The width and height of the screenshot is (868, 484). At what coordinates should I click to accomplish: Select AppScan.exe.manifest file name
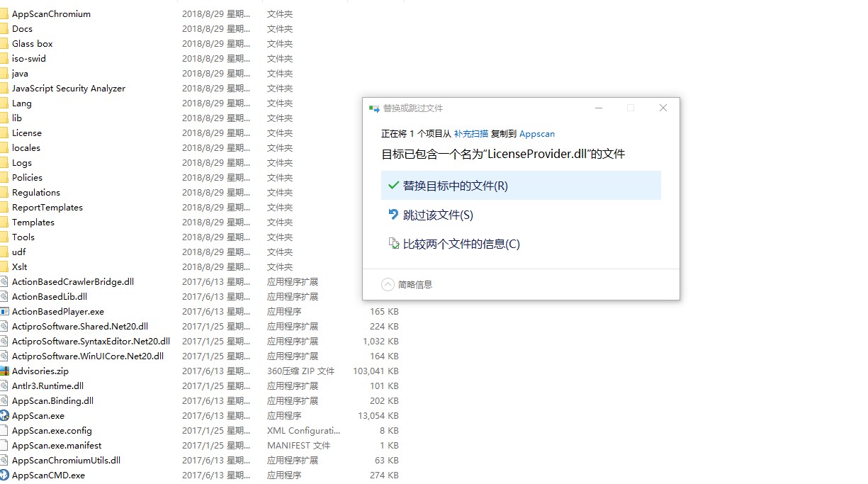point(57,445)
